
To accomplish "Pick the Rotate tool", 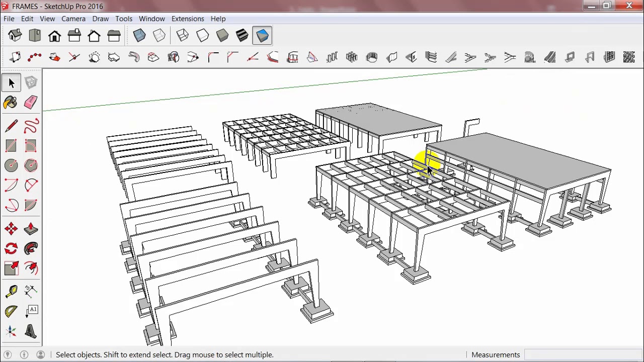I will (11, 248).
